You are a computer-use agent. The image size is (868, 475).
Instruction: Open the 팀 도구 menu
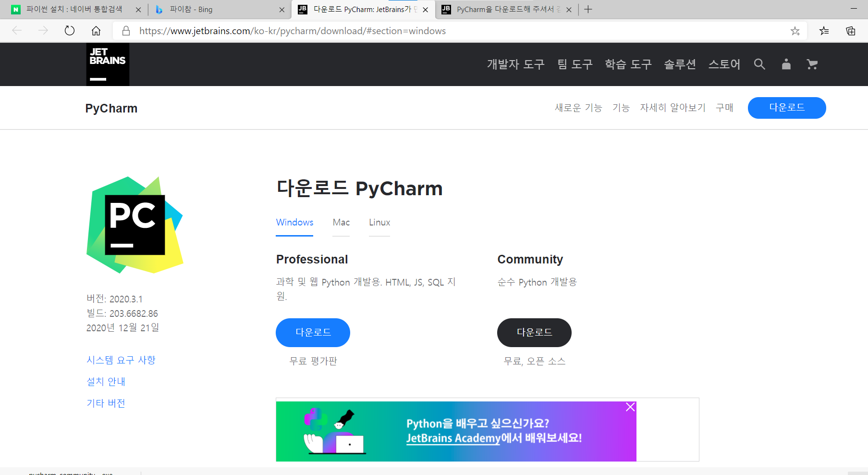click(x=575, y=64)
